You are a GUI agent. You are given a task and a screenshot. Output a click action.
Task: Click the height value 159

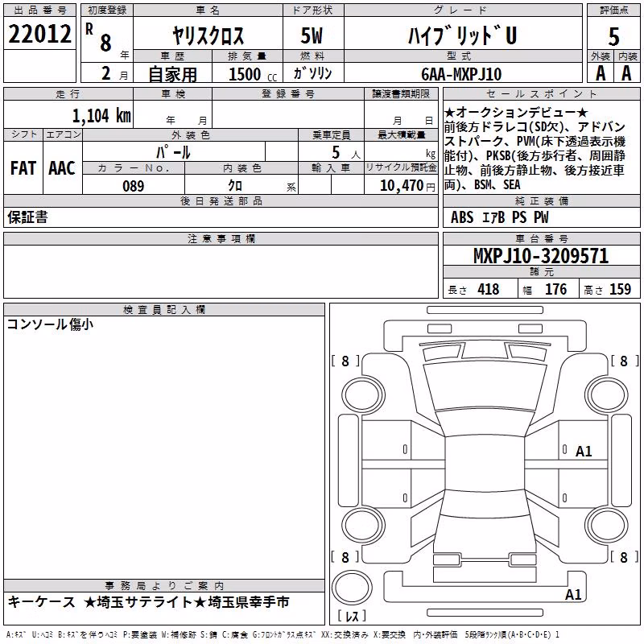pos(620,289)
